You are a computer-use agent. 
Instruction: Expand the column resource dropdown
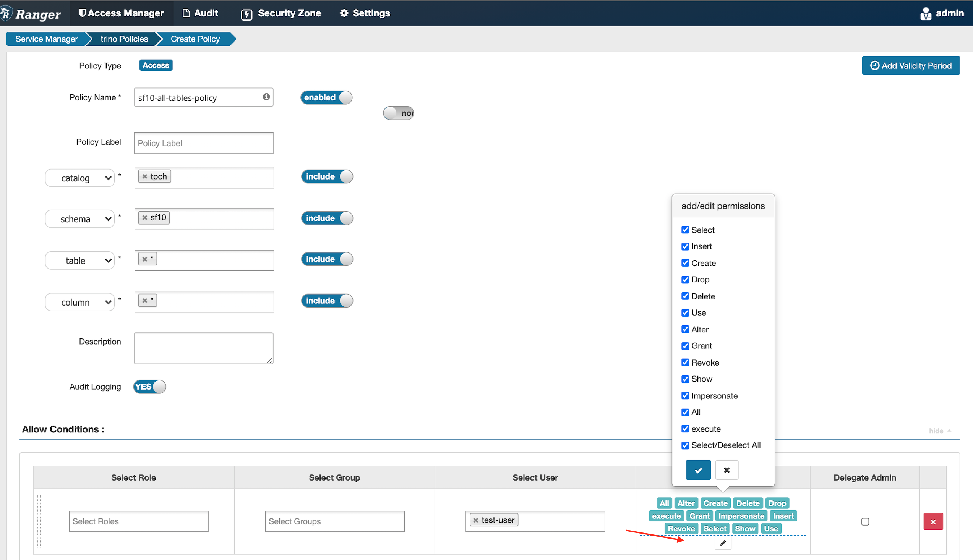point(80,302)
